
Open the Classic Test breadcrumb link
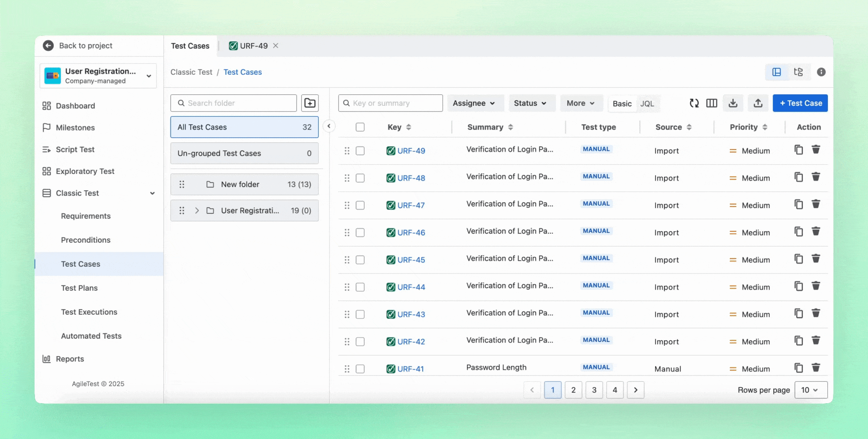click(191, 72)
